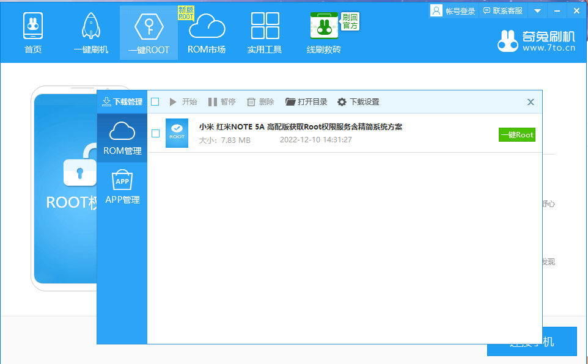Toggle the select-all checkbox in download toolbar
This screenshot has height=364, width=588.
(155, 101)
